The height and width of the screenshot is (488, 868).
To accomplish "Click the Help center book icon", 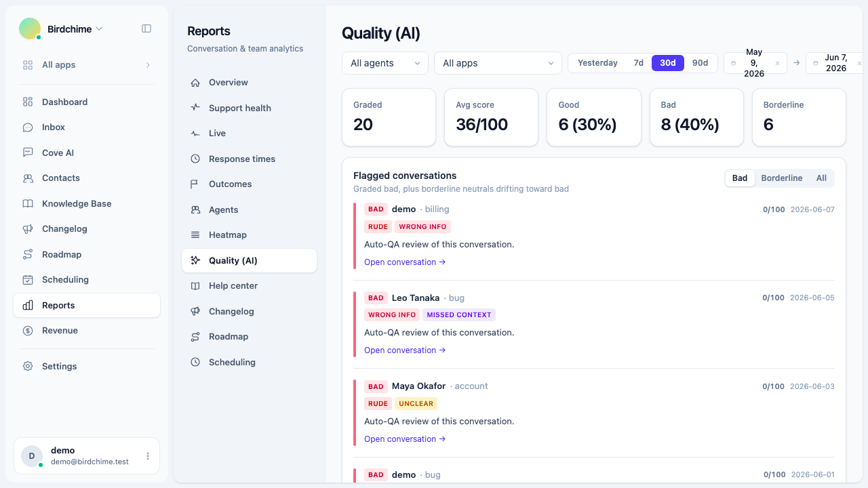I will [195, 286].
